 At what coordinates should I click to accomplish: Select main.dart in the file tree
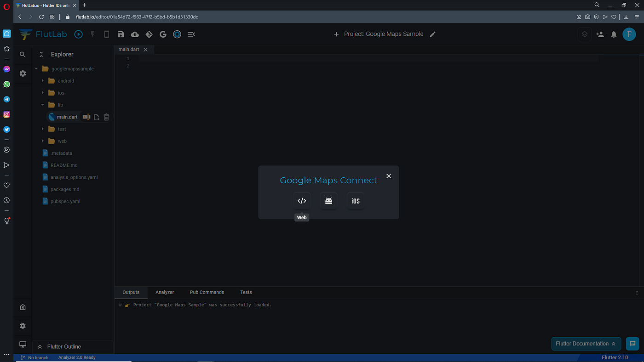pyautogui.click(x=67, y=117)
